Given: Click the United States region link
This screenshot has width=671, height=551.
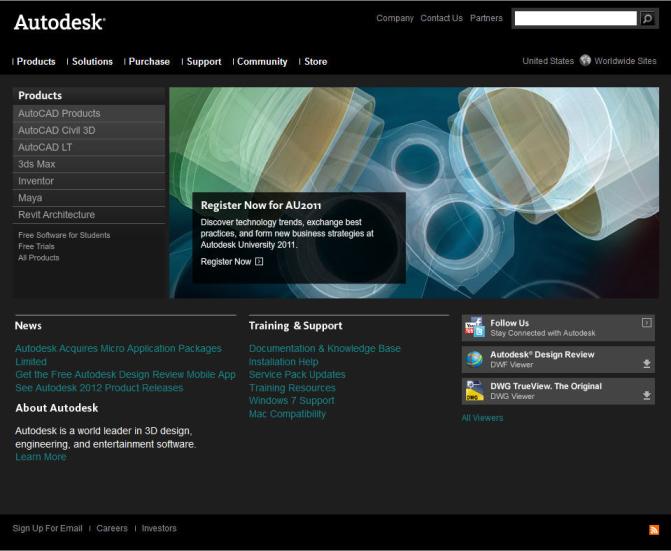Looking at the screenshot, I should [x=548, y=61].
